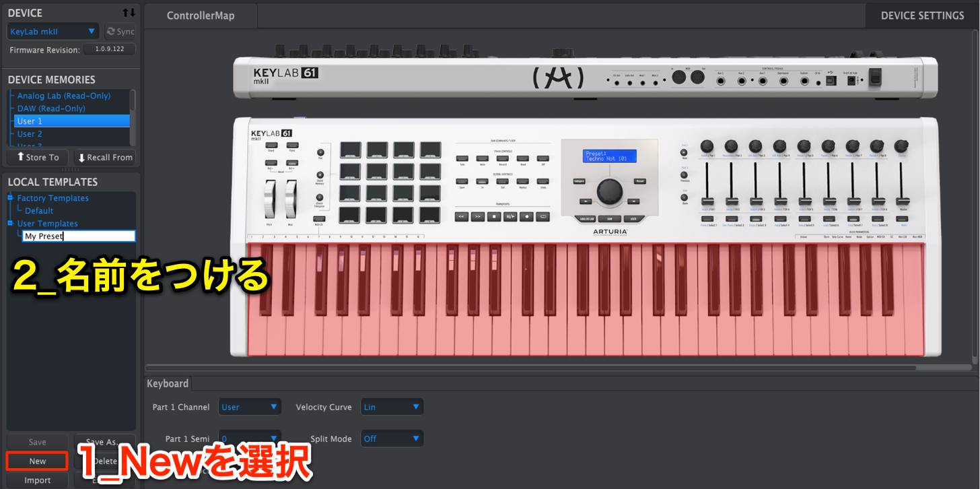
Task: Click the Part 2 Previous round button
Action: pos(684,175)
